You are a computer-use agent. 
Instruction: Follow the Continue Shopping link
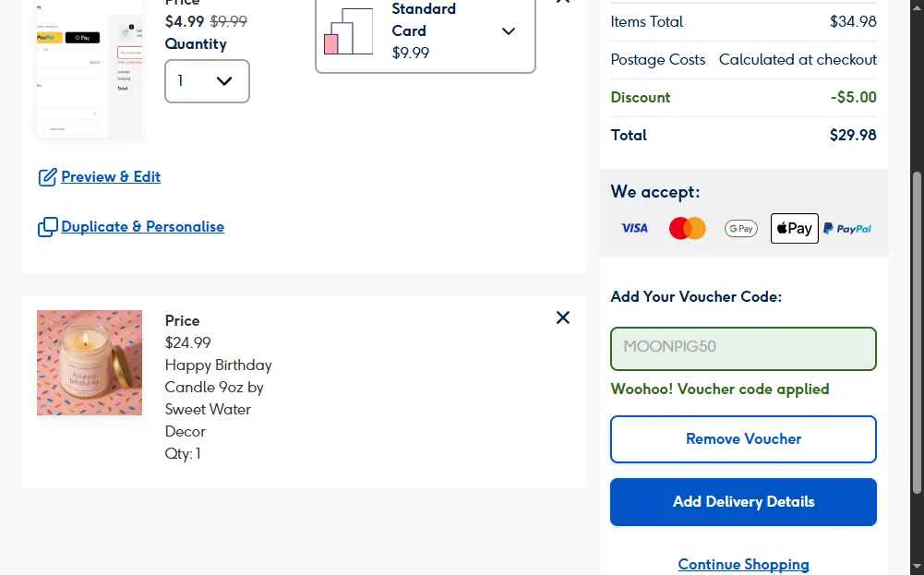tap(743, 564)
